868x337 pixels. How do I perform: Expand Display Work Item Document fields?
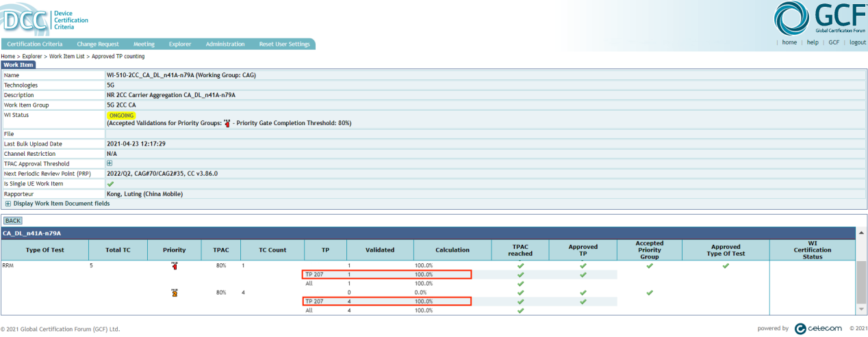click(8, 204)
